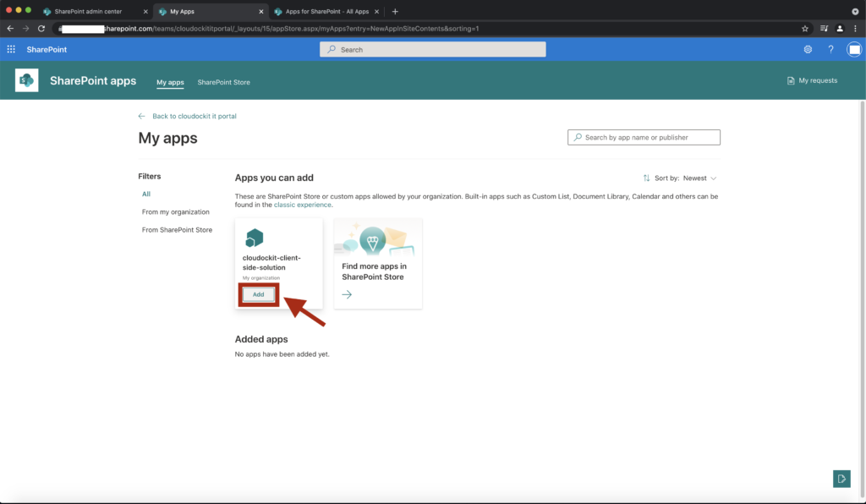Screen dimensions: 866x504
Task: Open the SharePoint app launcher waffle icon
Action: coord(11,49)
